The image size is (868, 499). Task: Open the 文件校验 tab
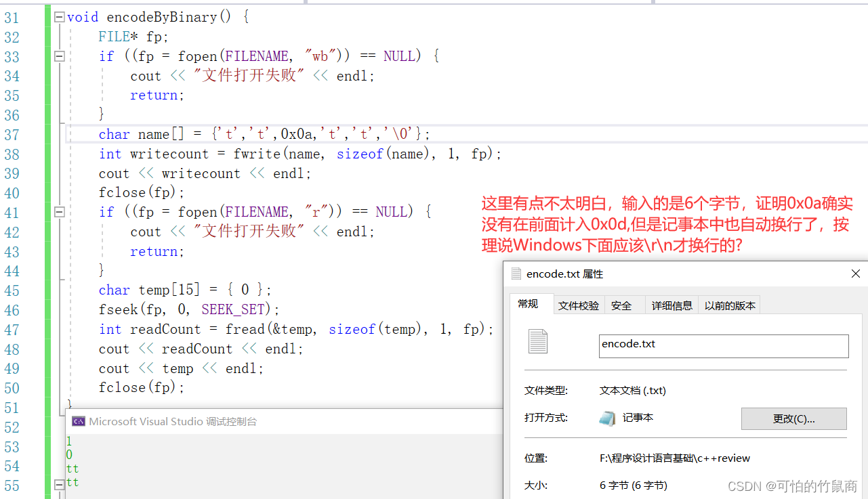click(579, 306)
